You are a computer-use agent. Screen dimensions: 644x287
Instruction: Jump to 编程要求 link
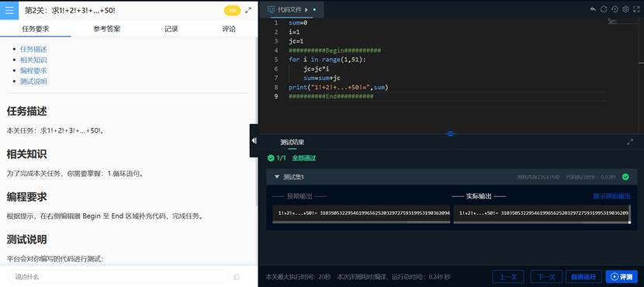33,71
